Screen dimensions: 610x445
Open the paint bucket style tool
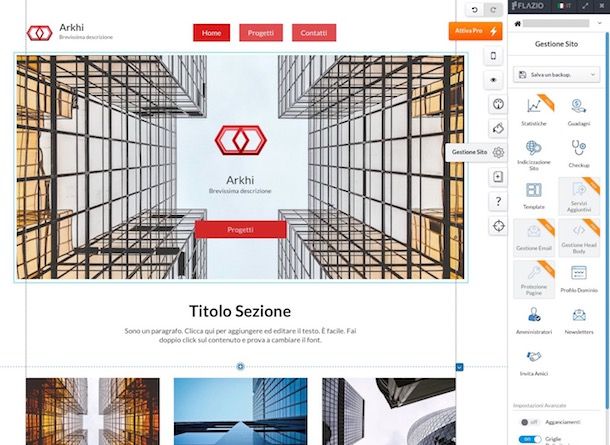[498, 128]
